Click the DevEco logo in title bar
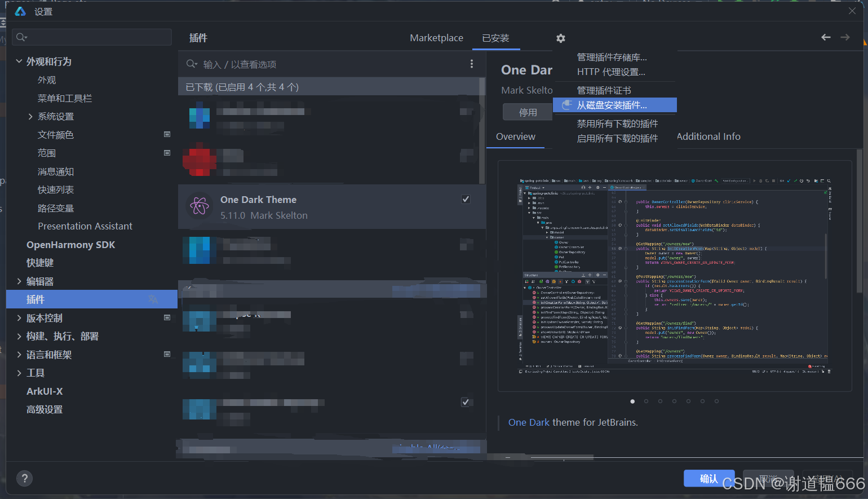The width and height of the screenshot is (868, 499). (x=20, y=11)
